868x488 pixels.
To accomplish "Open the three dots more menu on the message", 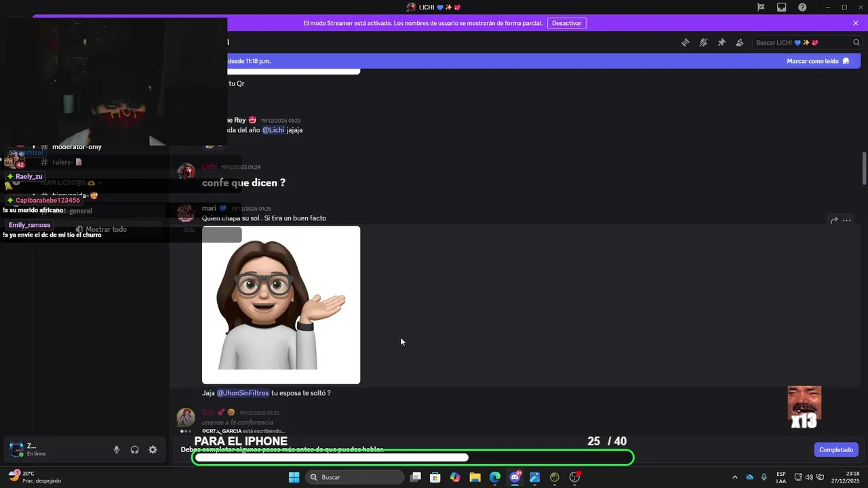I will [x=847, y=220].
